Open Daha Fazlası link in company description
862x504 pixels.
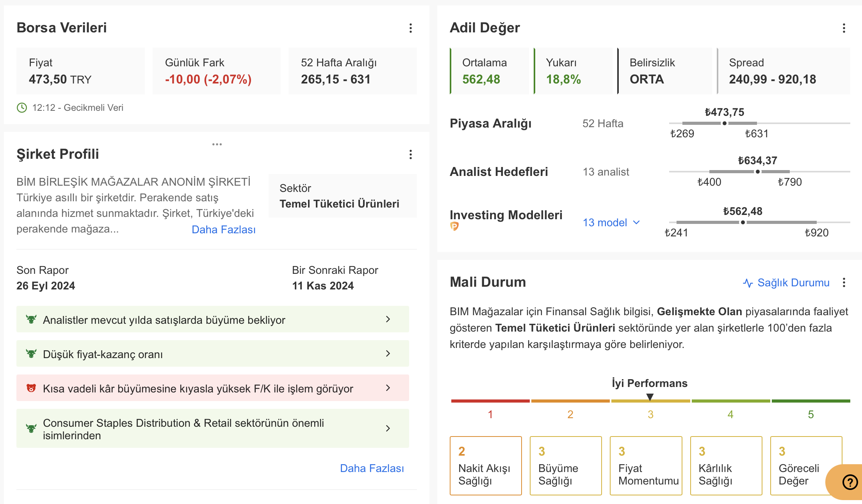pyautogui.click(x=224, y=229)
